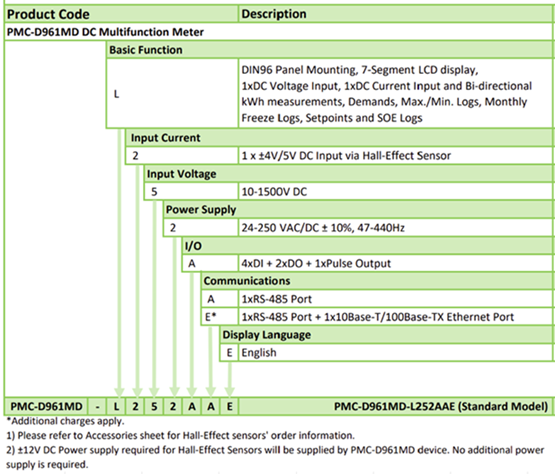555x474 pixels.
Task: Click 'PMC-D961MD-L252AAE (Standard Model)' text
Action: coord(441,406)
